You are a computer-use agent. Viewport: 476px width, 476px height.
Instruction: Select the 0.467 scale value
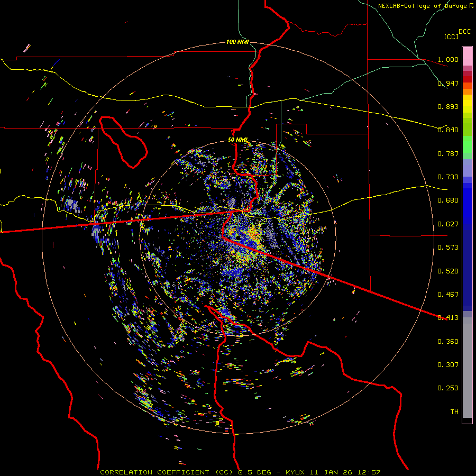448,295
